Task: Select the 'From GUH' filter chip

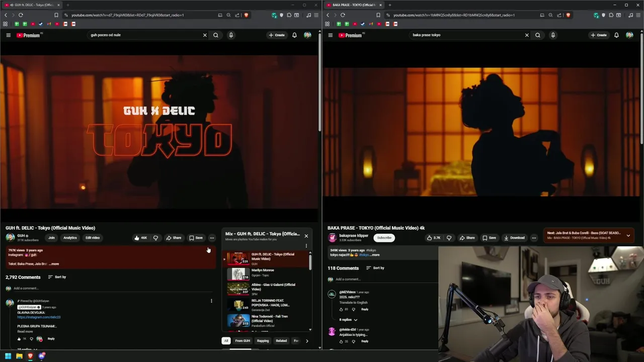Action: 243,341
